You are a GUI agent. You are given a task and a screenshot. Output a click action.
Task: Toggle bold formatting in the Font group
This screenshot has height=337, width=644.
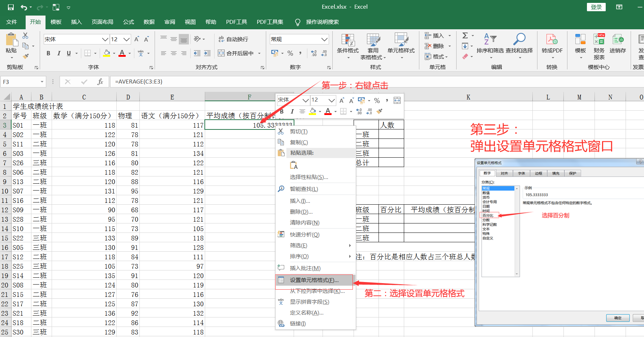click(x=48, y=53)
